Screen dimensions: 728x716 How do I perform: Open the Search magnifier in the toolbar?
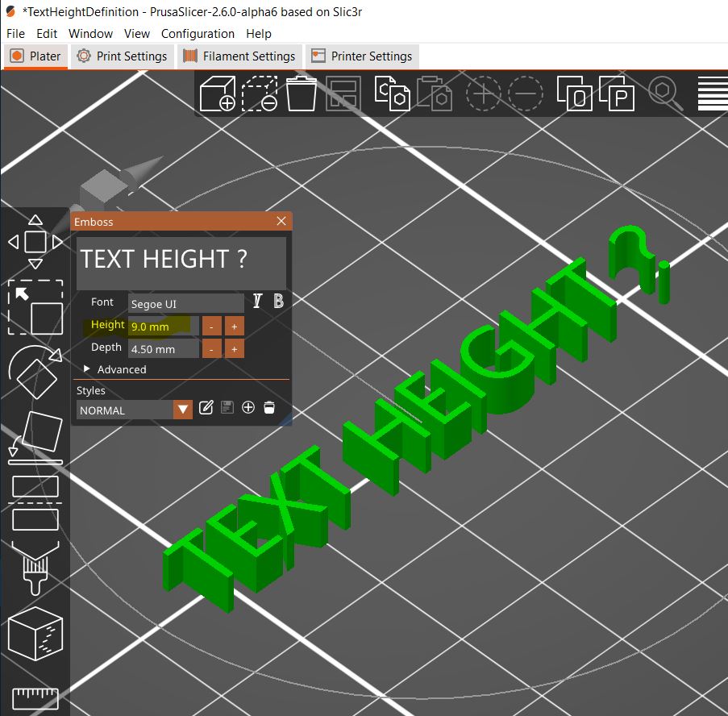pos(664,94)
